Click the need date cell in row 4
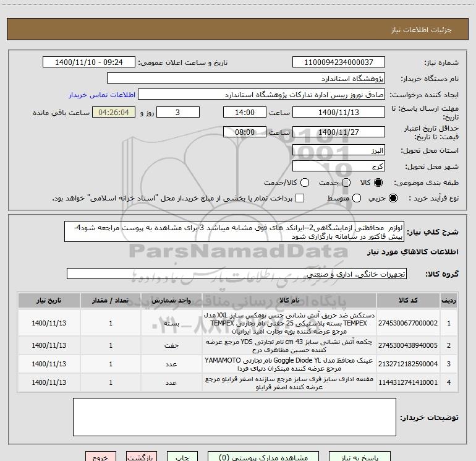Image resolution: width=476 pixels, height=461 pixels. (x=49, y=382)
